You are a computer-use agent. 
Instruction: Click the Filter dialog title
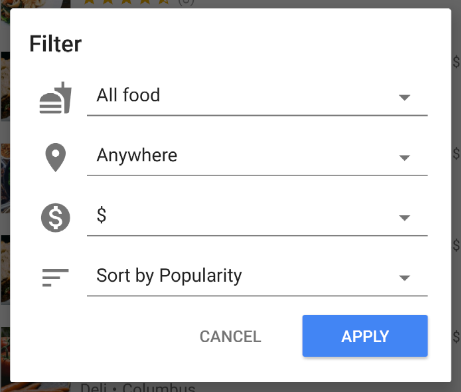56,44
